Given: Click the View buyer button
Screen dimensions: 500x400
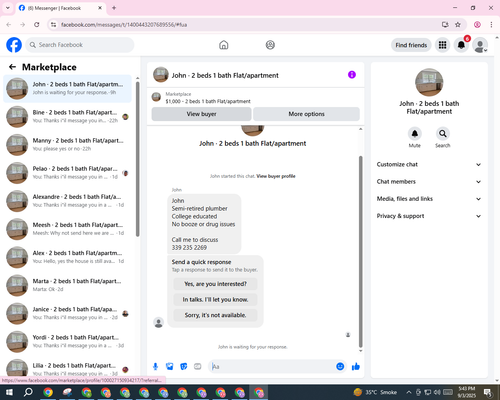Looking at the screenshot, I should (x=201, y=114).
